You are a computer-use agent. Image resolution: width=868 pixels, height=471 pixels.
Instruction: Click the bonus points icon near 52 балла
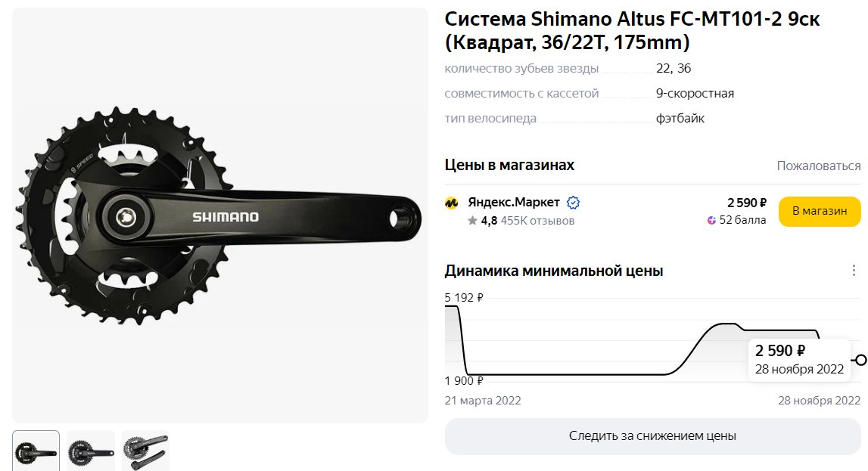712,220
